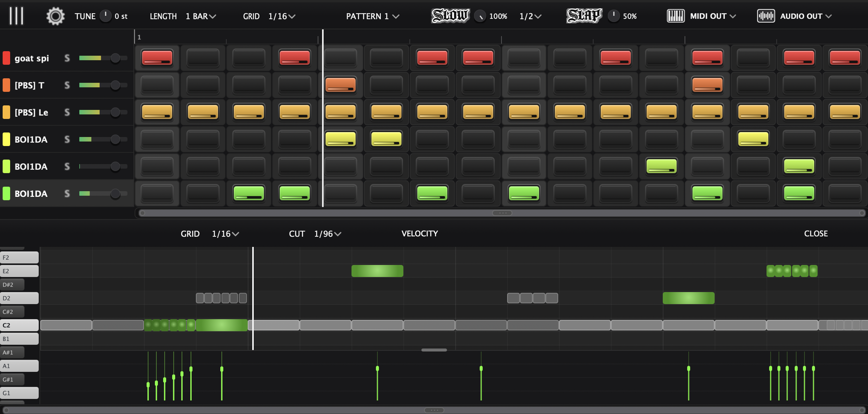The image size is (868, 414).
Task: Click the orange [PBS] T color square
Action: [6, 85]
